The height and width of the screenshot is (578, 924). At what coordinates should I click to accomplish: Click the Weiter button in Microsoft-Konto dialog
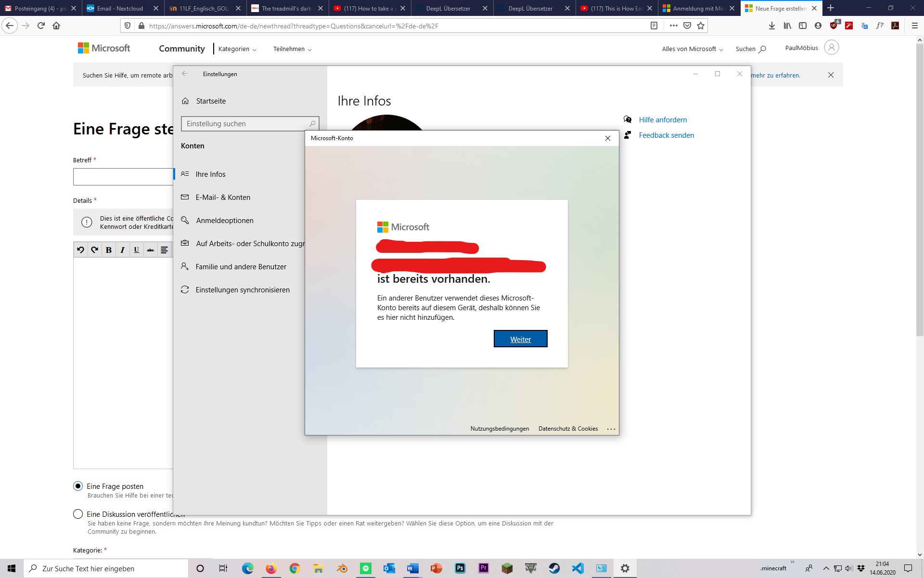pos(520,339)
